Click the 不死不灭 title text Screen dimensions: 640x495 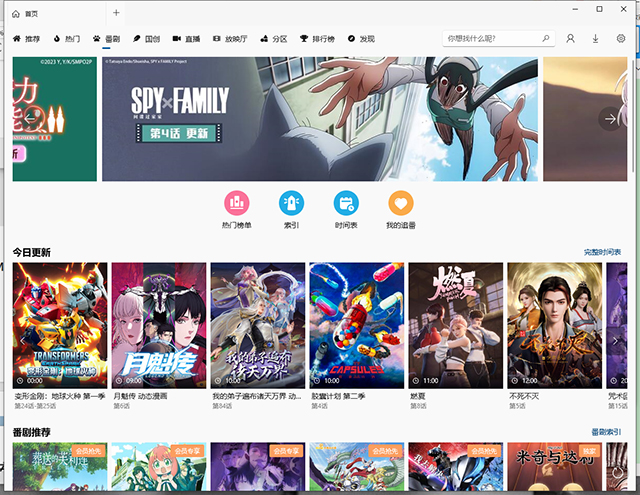pos(524,396)
